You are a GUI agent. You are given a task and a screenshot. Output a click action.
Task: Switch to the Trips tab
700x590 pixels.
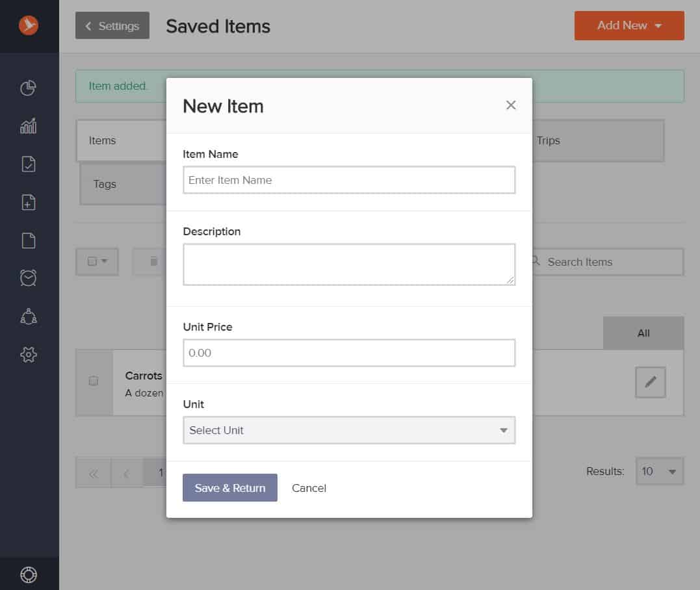coord(598,140)
